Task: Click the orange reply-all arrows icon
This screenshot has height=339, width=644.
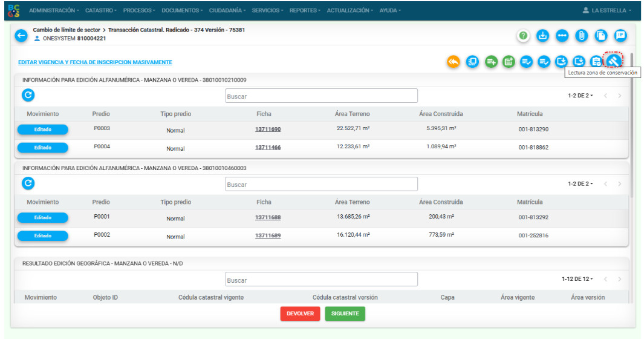Action: click(453, 61)
